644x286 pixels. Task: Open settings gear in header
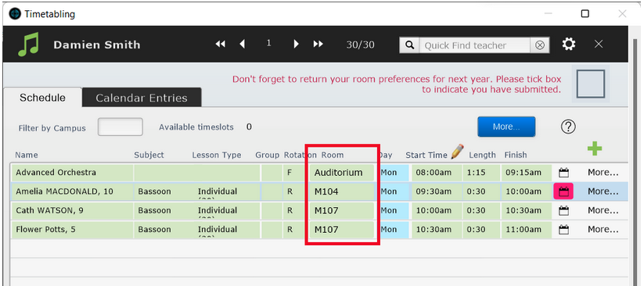[568, 45]
